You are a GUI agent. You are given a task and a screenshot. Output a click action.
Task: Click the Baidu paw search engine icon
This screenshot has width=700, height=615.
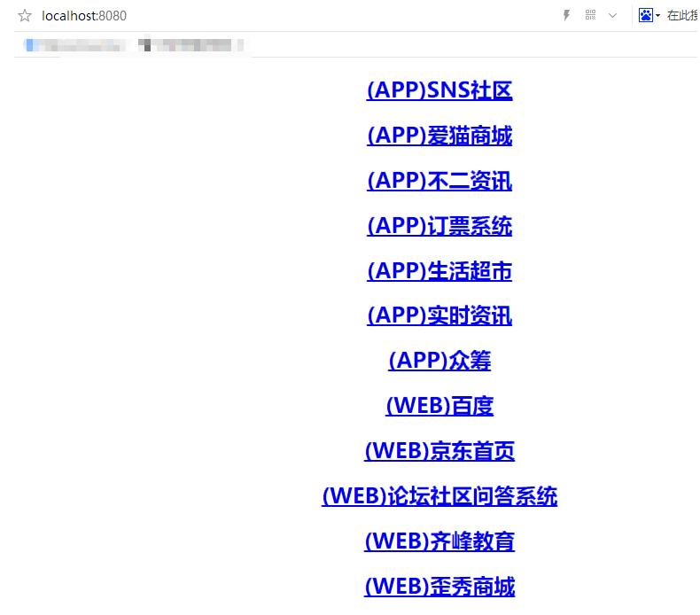pos(646,15)
